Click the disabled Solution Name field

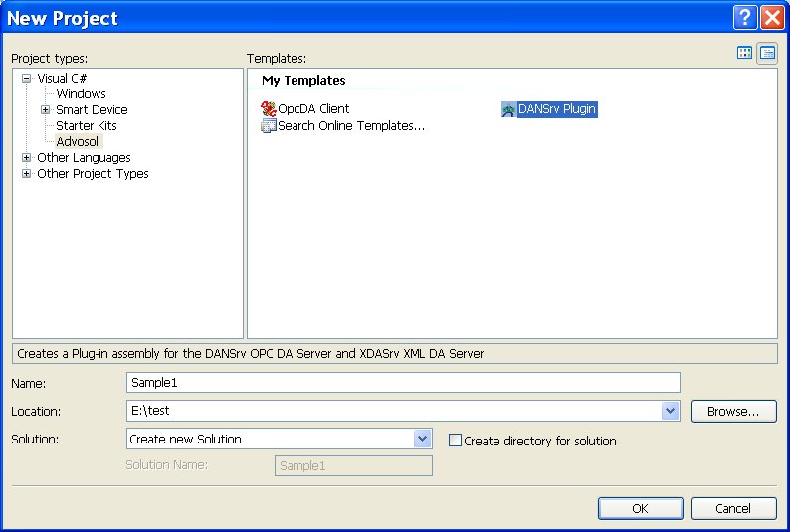coord(353,466)
